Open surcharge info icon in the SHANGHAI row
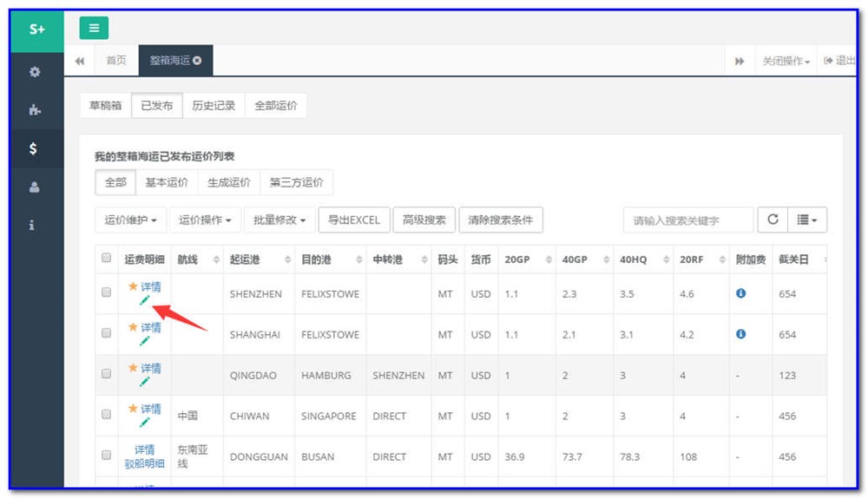Screen dimensions: 868x499 (x=740, y=334)
